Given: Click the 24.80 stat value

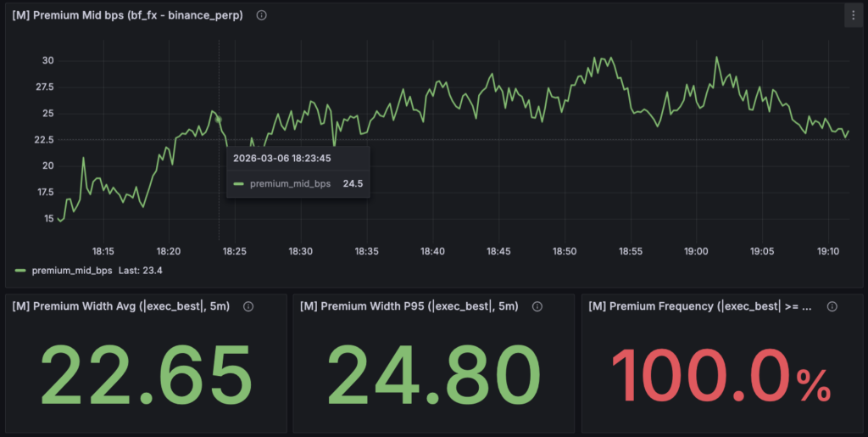Looking at the screenshot, I should click(434, 374).
